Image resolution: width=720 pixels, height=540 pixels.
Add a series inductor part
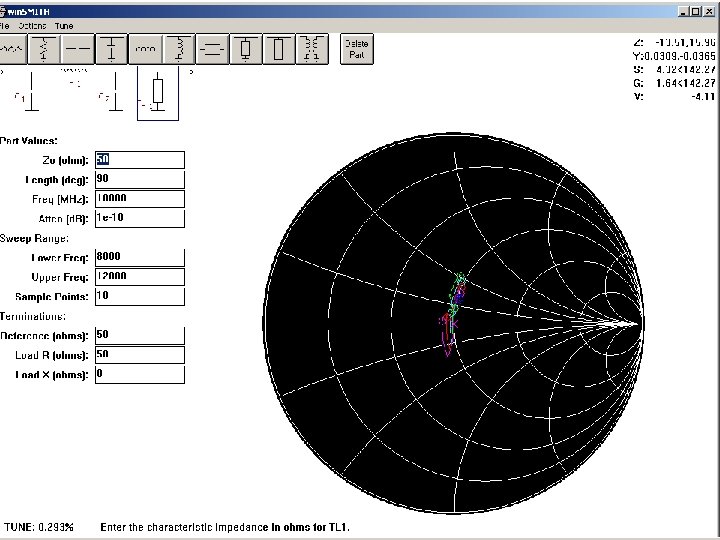click(x=145, y=49)
